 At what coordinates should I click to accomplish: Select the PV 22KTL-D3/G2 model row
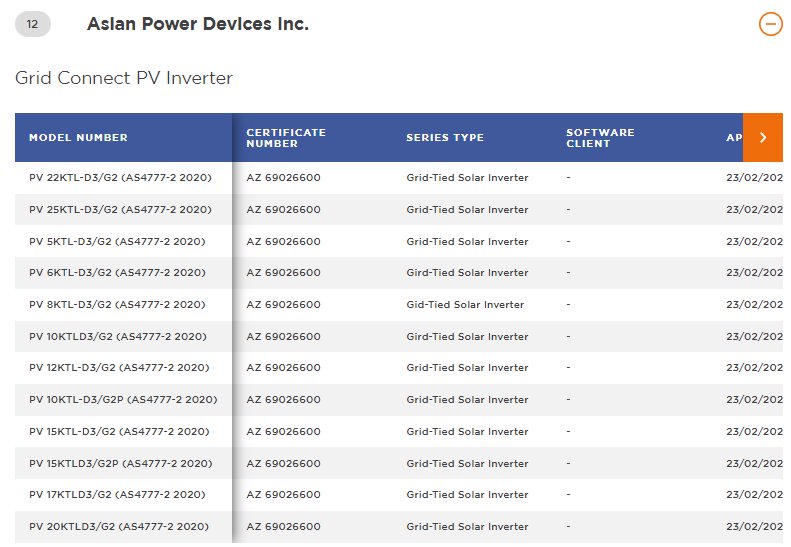click(120, 178)
